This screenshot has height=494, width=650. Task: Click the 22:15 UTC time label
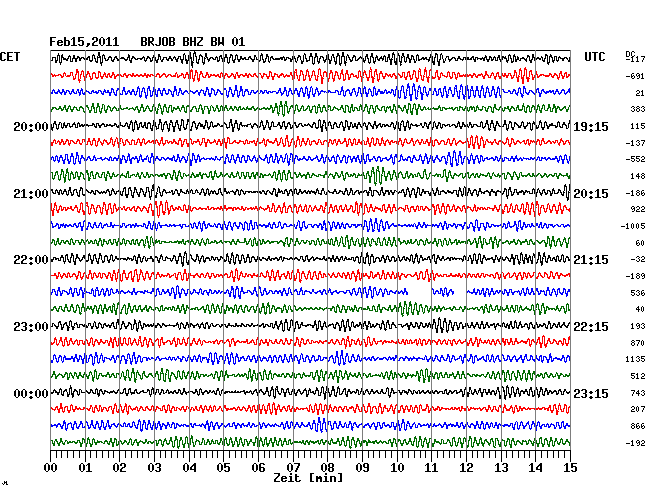(x=591, y=327)
